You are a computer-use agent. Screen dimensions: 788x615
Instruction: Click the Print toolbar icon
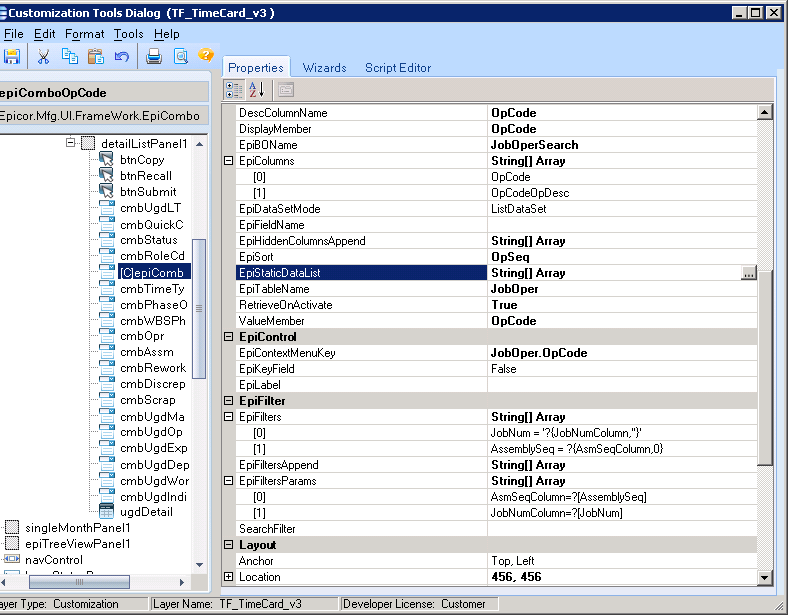click(154, 56)
